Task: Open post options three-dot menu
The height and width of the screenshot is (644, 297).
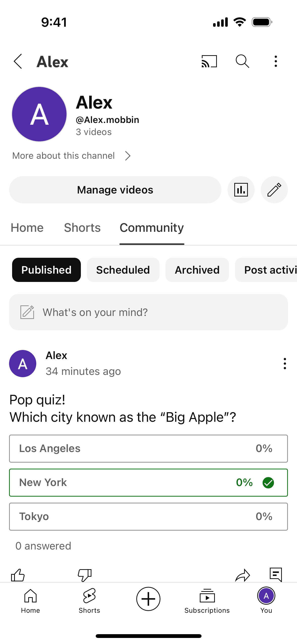Action: pos(285,364)
